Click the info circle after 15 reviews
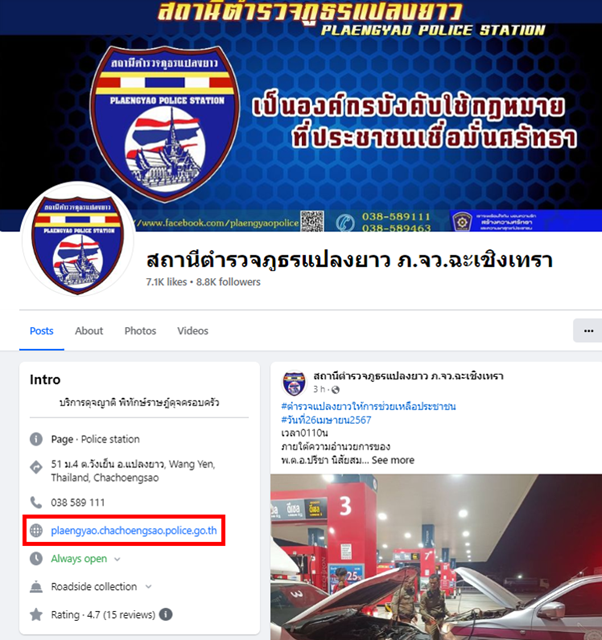 165,614
